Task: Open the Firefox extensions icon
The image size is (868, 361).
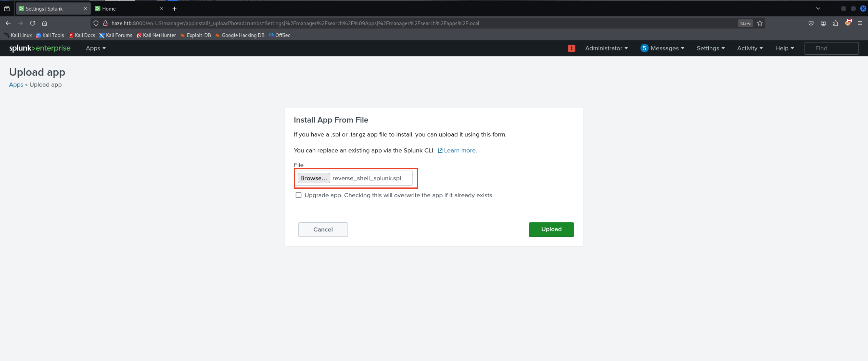Action: coord(836,23)
